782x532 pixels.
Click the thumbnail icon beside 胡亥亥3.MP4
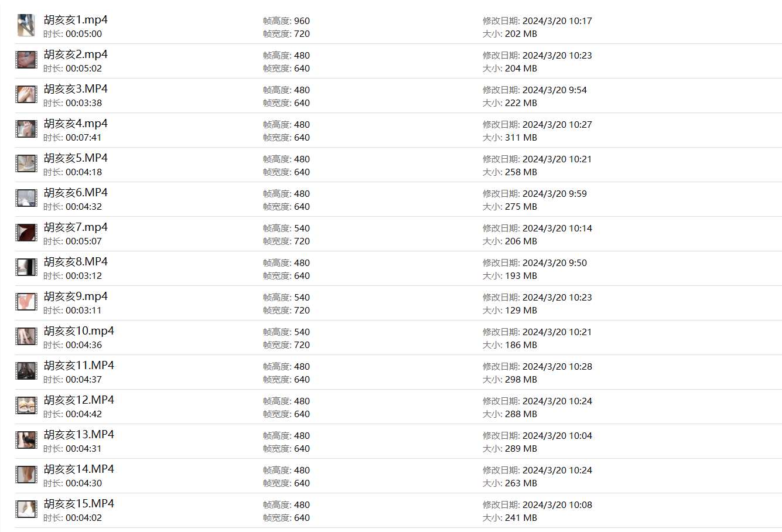(26, 95)
